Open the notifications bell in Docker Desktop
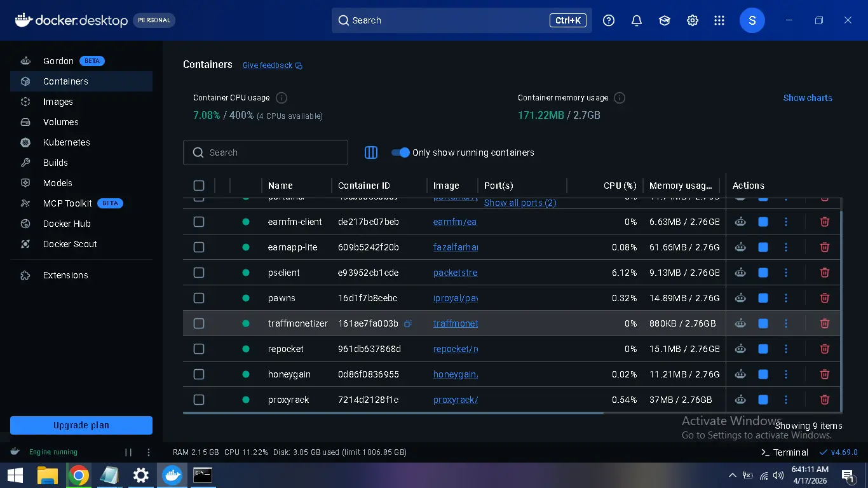Image resolution: width=868 pixels, height=488 pixels. point(637,20)
